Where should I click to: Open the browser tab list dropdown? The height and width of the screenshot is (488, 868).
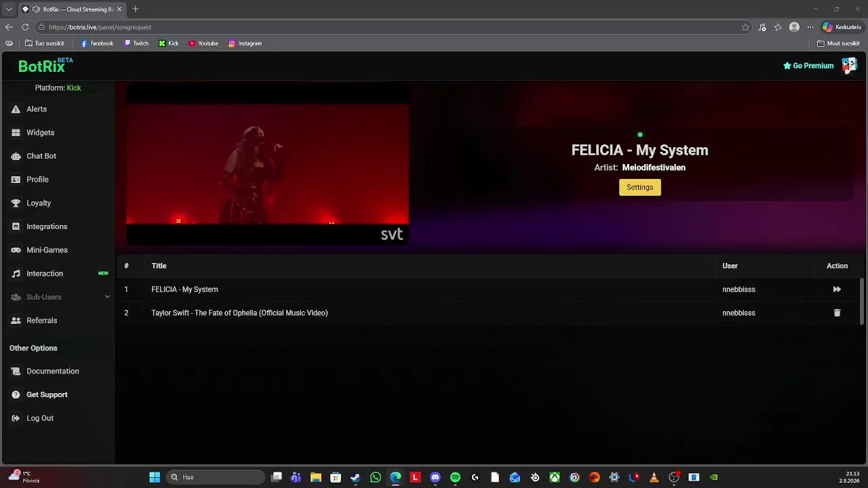9,9
